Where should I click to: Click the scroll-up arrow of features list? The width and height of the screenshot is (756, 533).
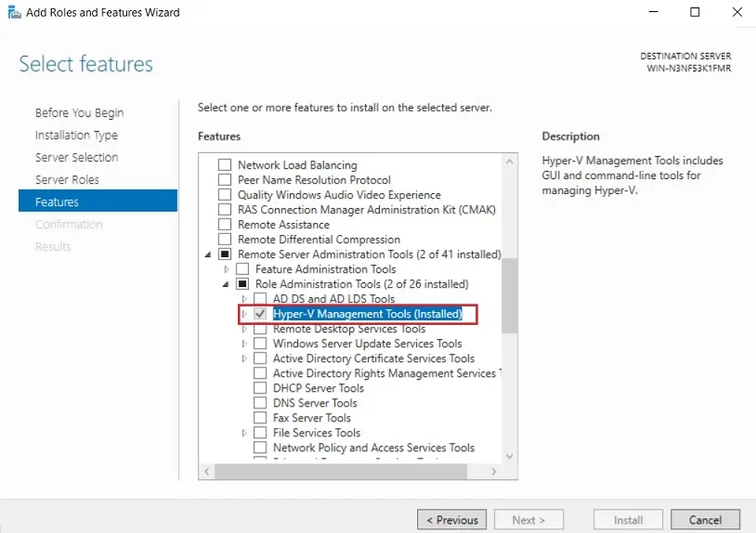coord(509,162)
